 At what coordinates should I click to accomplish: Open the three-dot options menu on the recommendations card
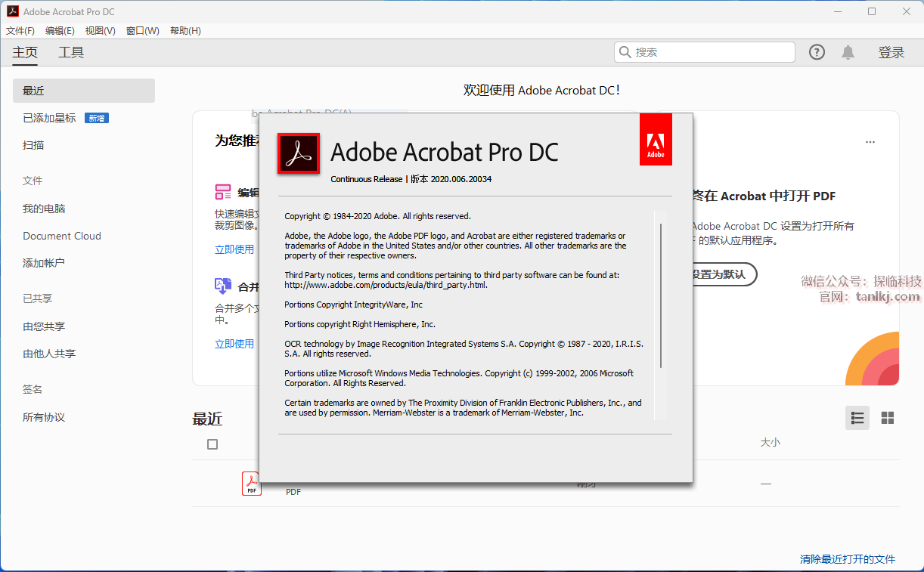(x=870, y=142)
